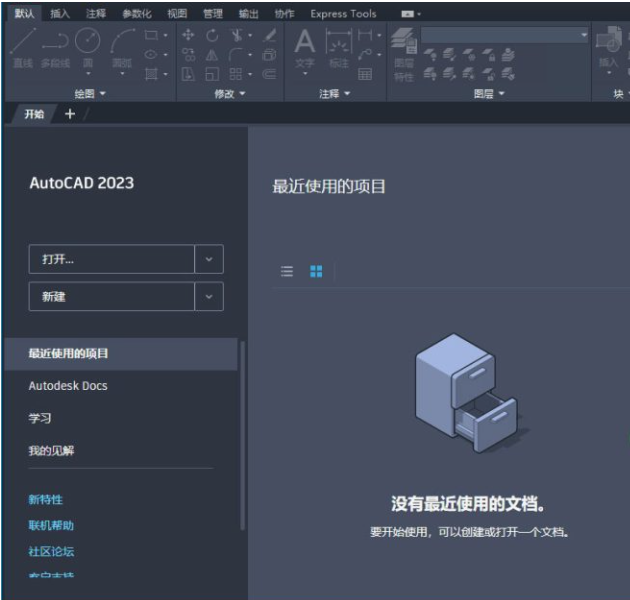Activate the Scale tool icon
This screenshot has width=630, height=600.
point(212,74)
